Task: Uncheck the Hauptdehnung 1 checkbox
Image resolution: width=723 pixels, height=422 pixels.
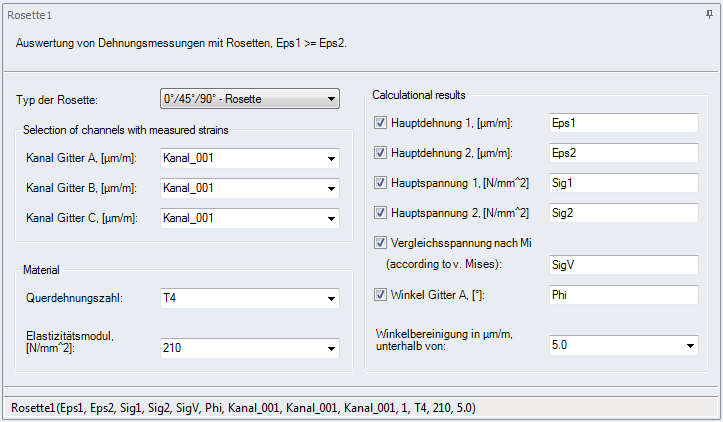Action: (380, 123)
